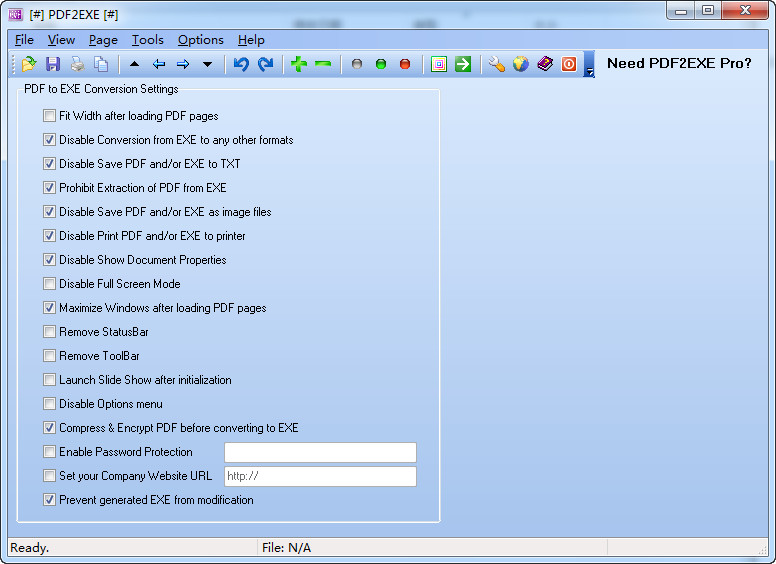Toggle Disable Print PDF to printer checkbox

(49, 235)
